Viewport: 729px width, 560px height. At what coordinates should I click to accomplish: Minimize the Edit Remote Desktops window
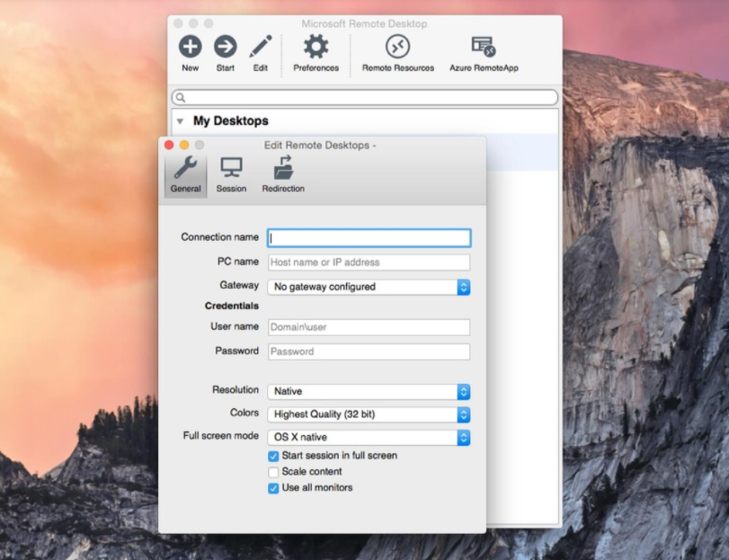[x=184, y=145]
